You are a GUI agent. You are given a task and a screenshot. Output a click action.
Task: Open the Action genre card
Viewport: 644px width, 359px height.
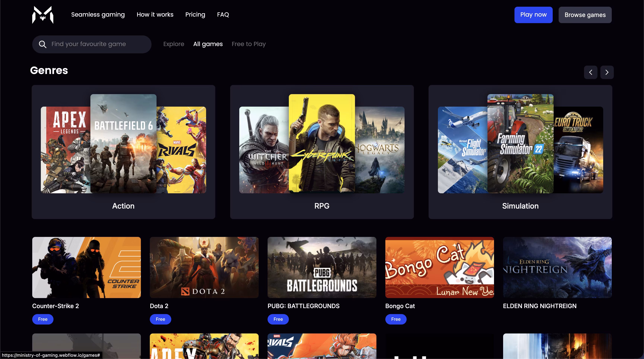pos(123,152)
